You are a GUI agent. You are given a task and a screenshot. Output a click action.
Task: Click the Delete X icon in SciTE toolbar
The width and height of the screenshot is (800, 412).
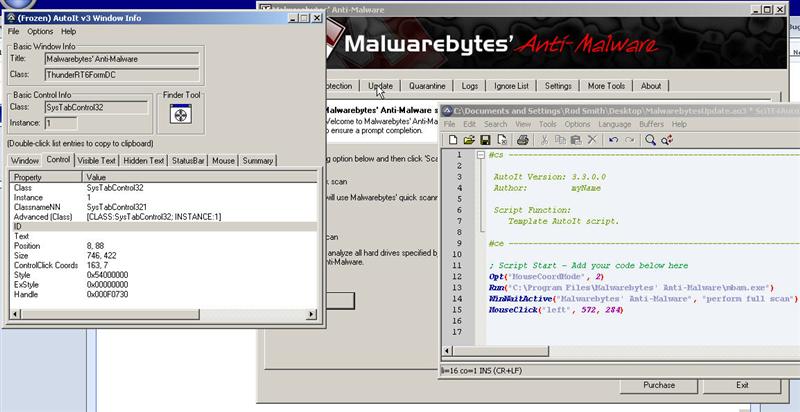pos(592,140)
